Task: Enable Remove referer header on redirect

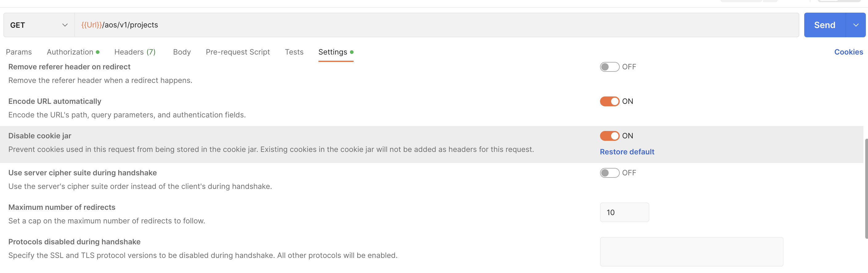Action: [609, 67]
